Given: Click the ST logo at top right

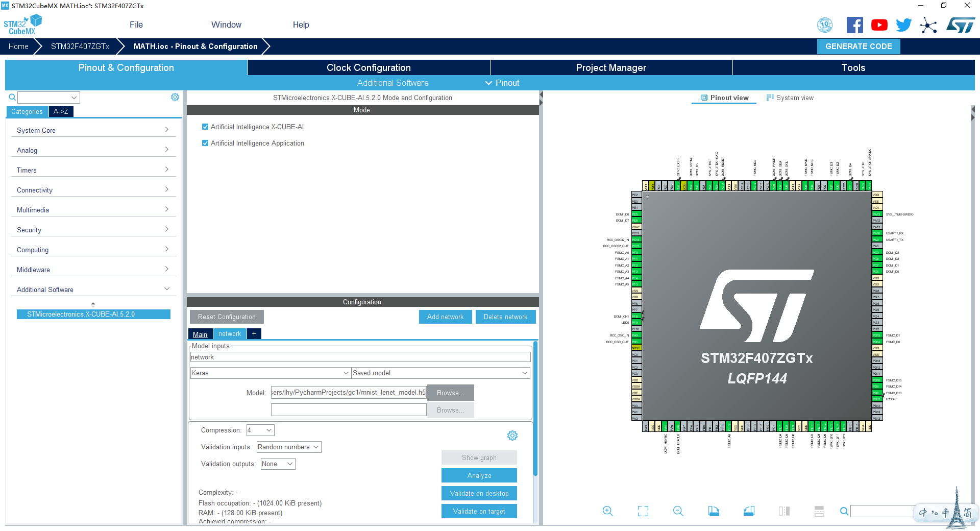Looking at the screenshot, I should pyautogui.click(x=961, y=25).
